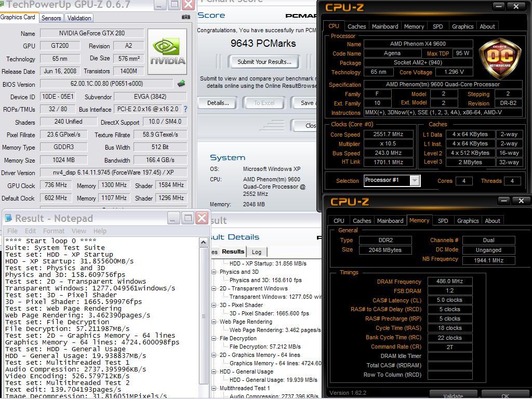Image resolution: width=532 pixels, height=399 pixels.
Task: Open Caches tab in bottom CPU-Z window
Action: (362, 221)
